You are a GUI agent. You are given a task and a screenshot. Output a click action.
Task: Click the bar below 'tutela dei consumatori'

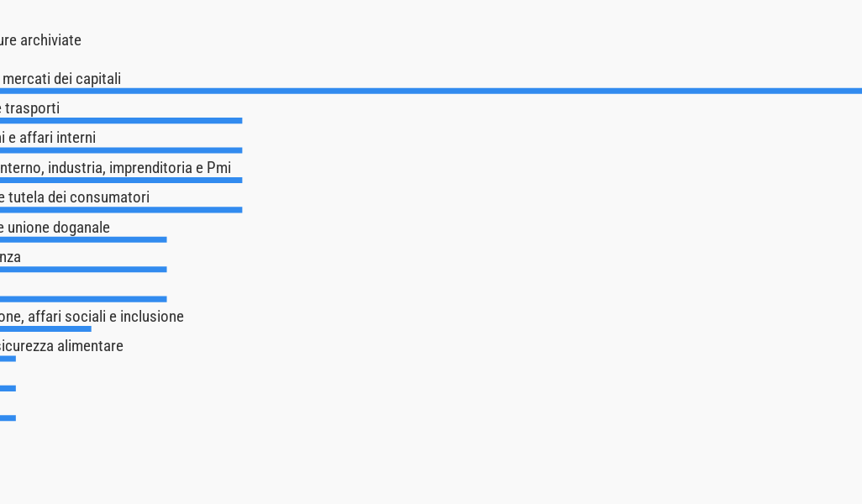121,210
